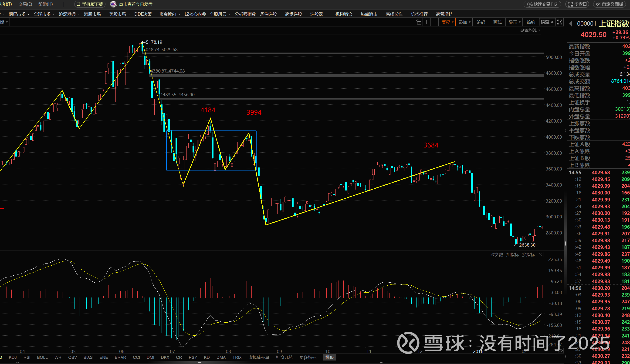Expand chart to fullscreen icon
The image size is (630, 364).
(x=560, y=22)
